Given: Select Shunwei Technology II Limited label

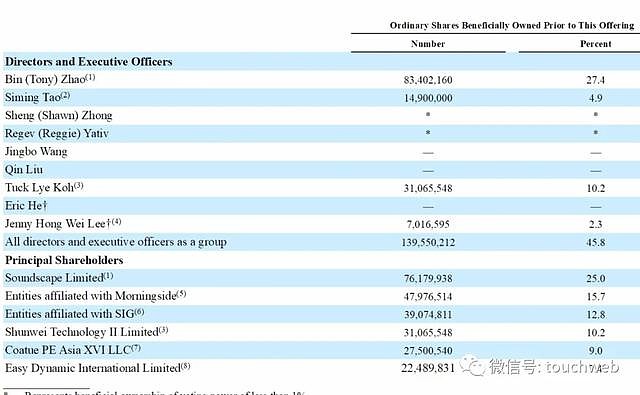Looking at the screenshot, I should 82,332.
